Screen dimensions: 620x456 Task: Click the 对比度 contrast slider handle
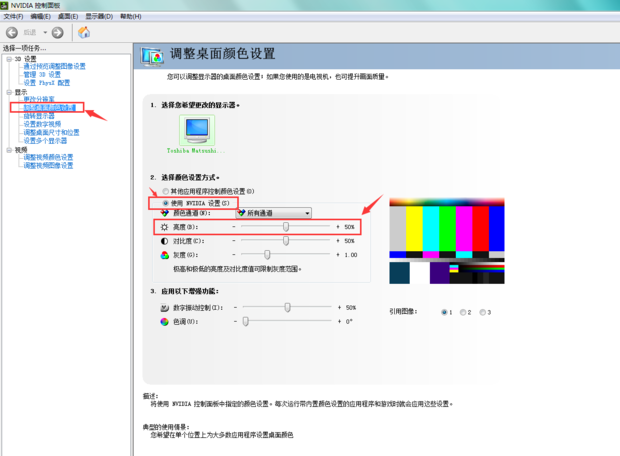click(286, 240)
